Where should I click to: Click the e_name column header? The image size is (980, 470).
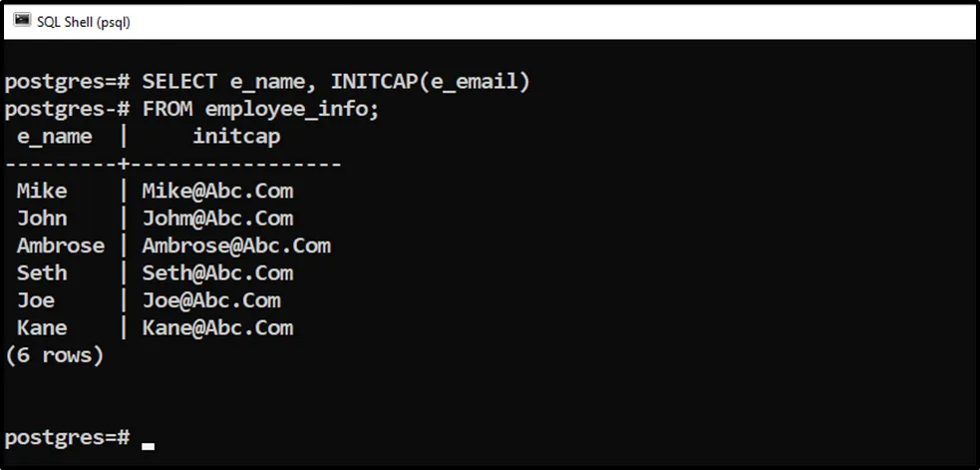pyautogui.click(x=54, y=136)
